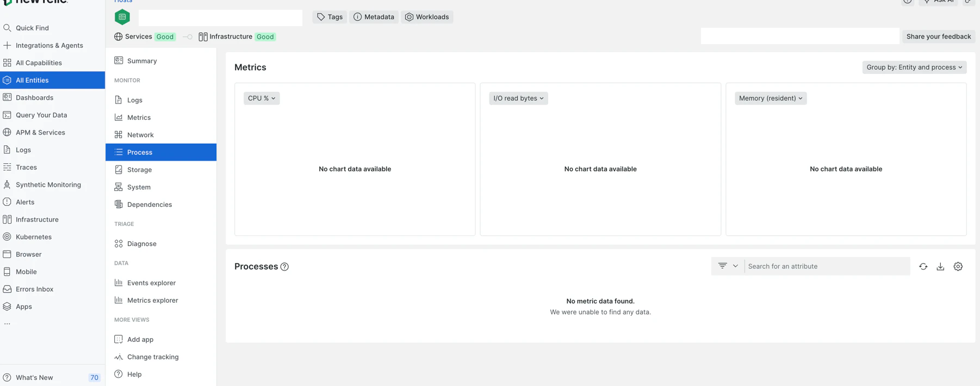Expand Memory (resident) dropdown
Image resolution: width=980 pixels, height=386 pixels.
pyautogui.click(x=771, y=98)
